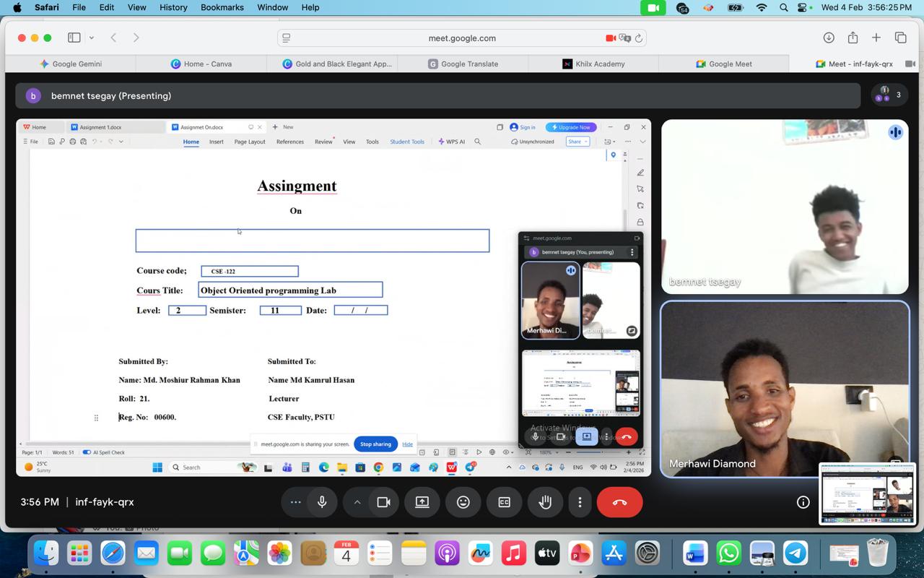This screenshot has width=924, height=578.
Task: Expand Safari tab group dropdown arrow
Action: pos(92,38)
